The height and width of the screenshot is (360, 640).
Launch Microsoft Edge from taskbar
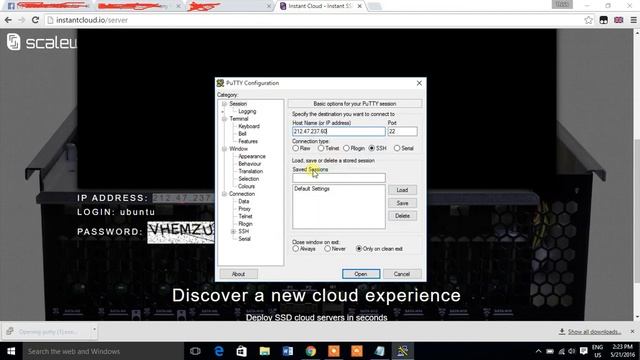click(x=219, y=351)
